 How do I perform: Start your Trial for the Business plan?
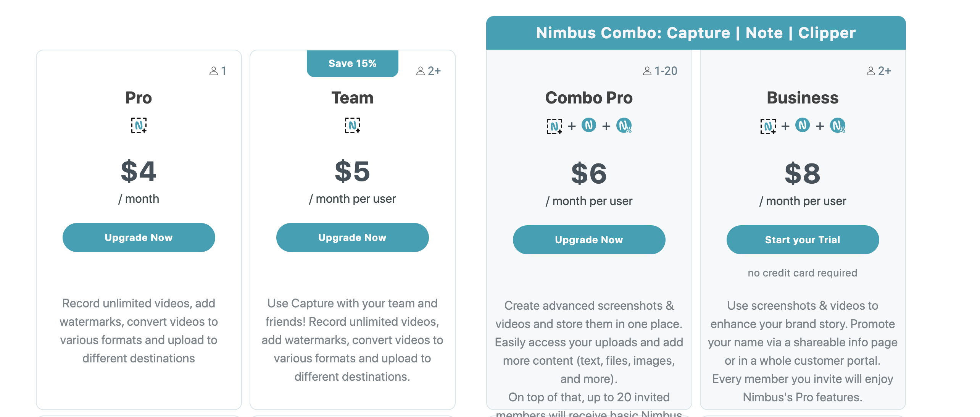(x=802, y=239)
